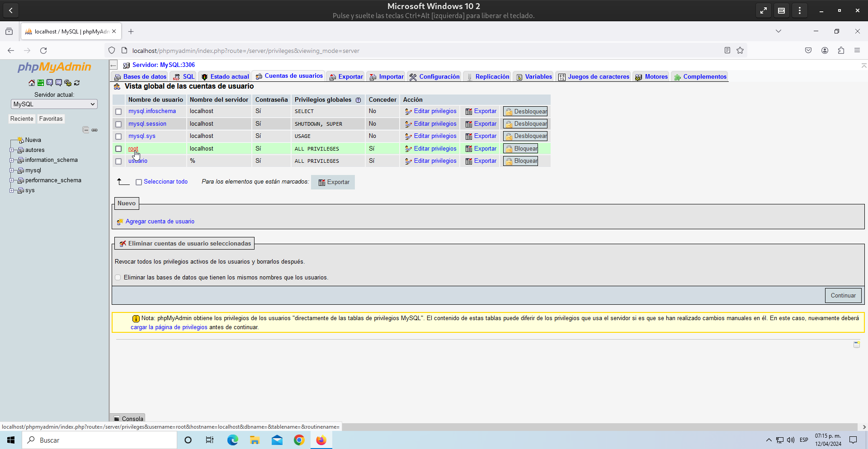The image size is (868, 449).
Task: Click Agregar cuenta de usuario link
Action: [x=160, y=222]
